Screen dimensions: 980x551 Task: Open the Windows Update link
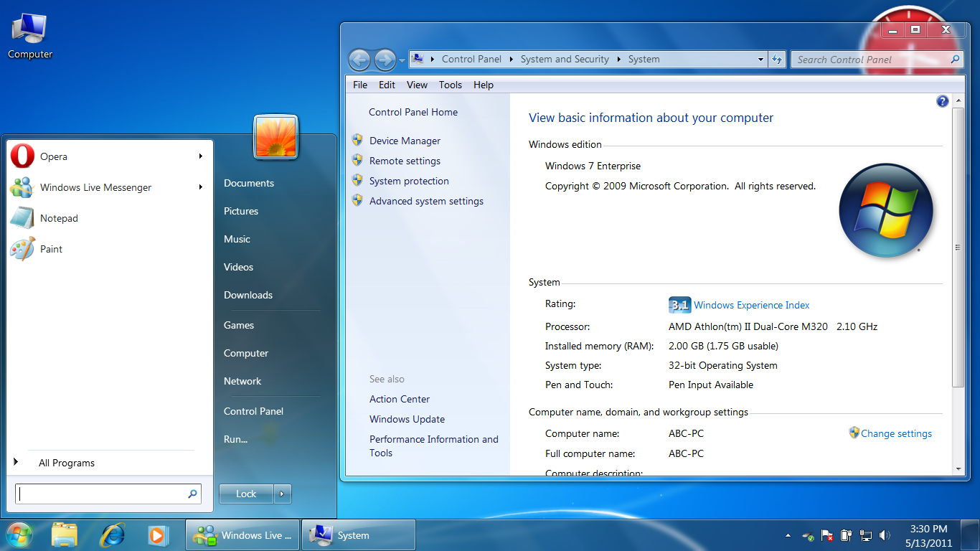click(x=407, y=419)
